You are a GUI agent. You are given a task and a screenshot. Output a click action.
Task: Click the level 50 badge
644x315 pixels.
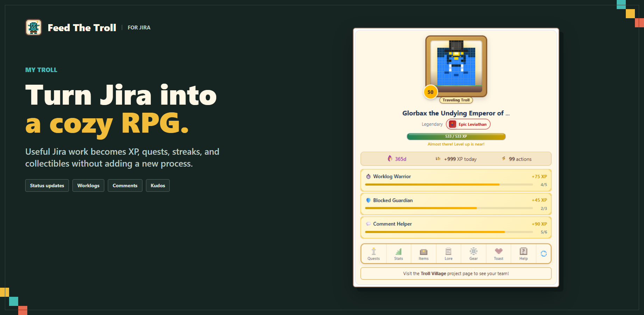[x=430, y=92]
